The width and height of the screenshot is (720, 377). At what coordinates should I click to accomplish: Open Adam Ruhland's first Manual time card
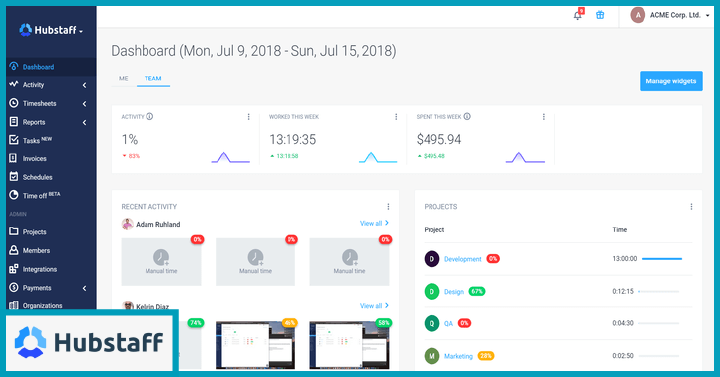click(161, 262)
